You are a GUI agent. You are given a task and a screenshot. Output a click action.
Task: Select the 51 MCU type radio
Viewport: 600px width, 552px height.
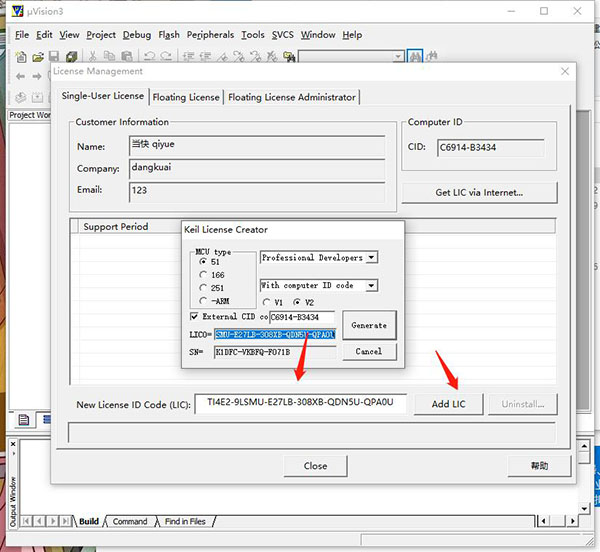[203, 262]
